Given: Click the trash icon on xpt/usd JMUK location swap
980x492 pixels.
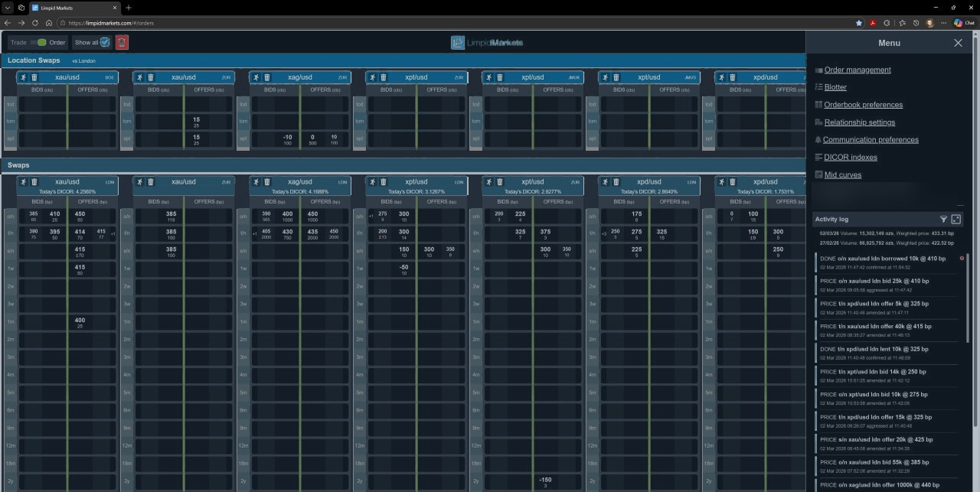Looking at the screenshot, I should [x=499, y=77].
